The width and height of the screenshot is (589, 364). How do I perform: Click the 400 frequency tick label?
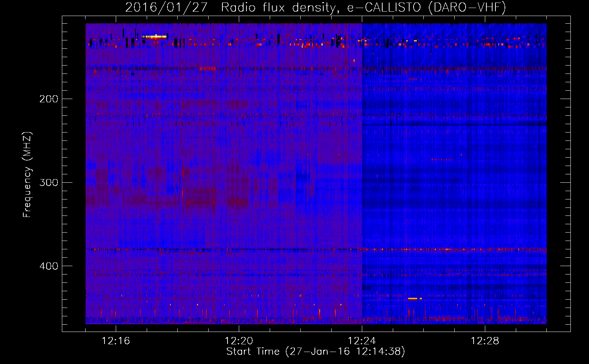[x=49, y=266]
